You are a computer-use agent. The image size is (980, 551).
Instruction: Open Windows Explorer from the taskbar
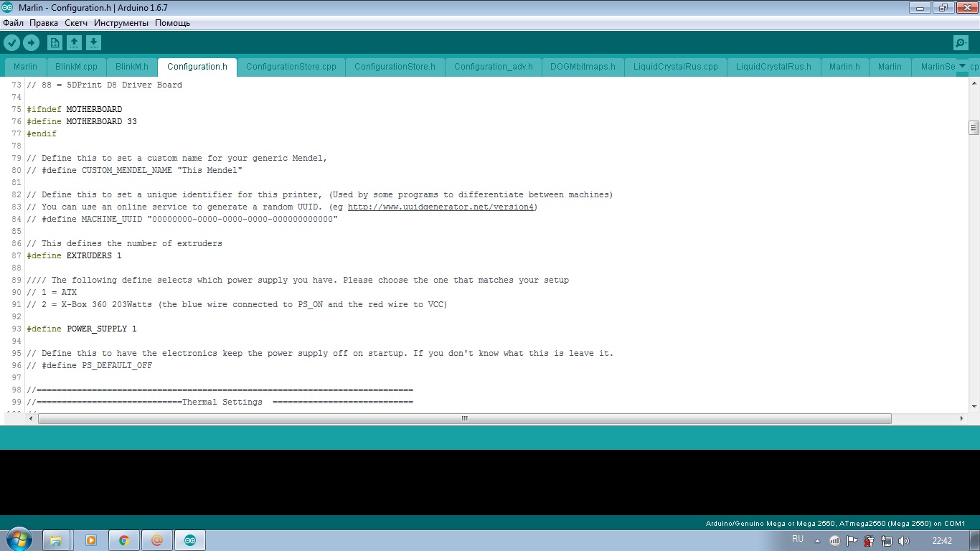pyautogui.click(x=57, y=540)
